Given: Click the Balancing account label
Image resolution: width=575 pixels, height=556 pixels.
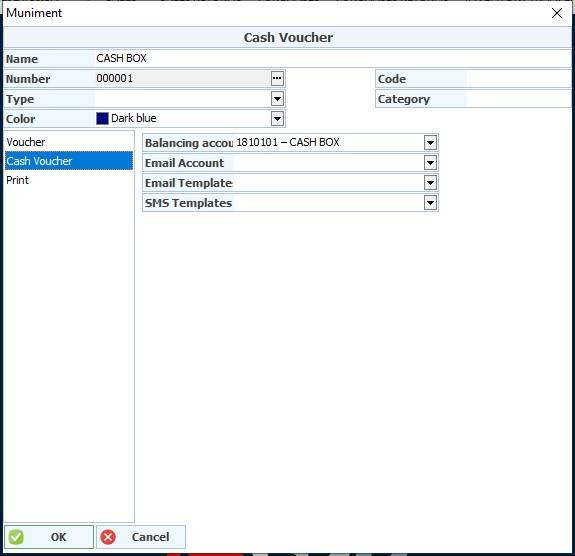Looking at the screenshot, I should pos(189,143).
